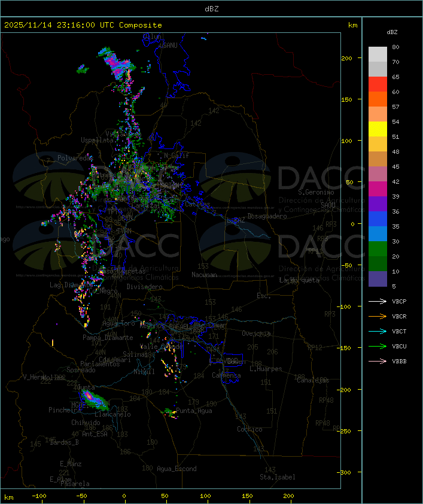423x504 pixels.
Task: Click the 42 value on the dBZ scale
Action: (x=395, y=182)
